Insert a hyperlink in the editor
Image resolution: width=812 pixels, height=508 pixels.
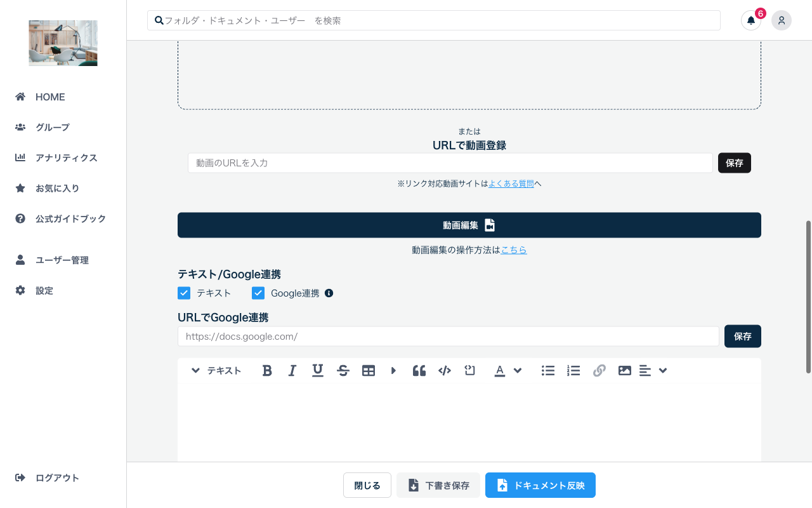[599, 370]
